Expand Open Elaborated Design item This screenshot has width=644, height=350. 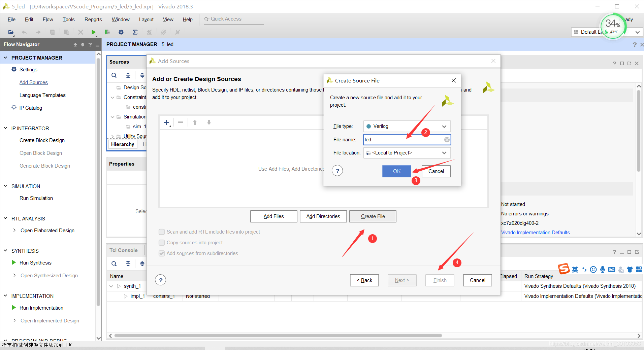tap(14, 230)
